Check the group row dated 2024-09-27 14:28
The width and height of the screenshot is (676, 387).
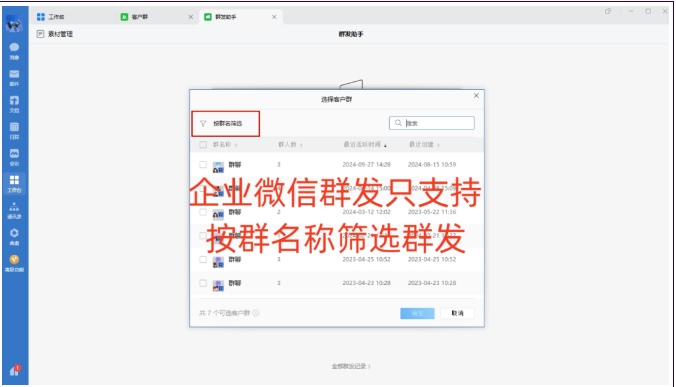point(203,165)
